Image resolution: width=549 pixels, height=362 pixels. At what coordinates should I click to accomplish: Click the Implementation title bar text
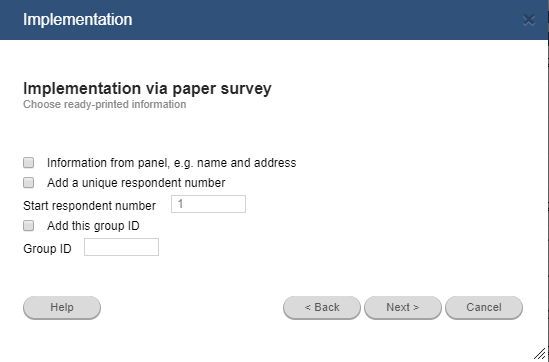pos(78,20)
